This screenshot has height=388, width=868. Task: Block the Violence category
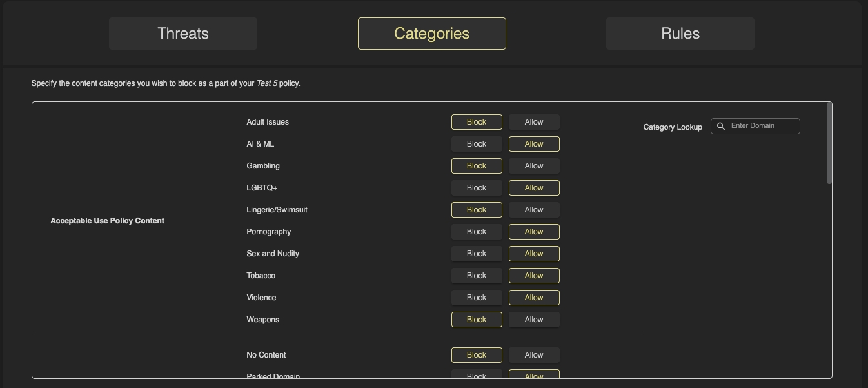(x=477, y=298)
